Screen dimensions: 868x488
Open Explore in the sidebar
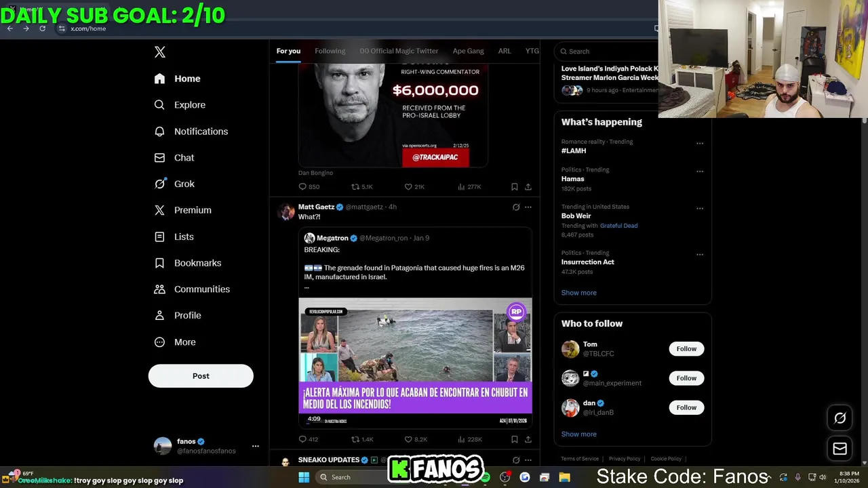[180, 105]
